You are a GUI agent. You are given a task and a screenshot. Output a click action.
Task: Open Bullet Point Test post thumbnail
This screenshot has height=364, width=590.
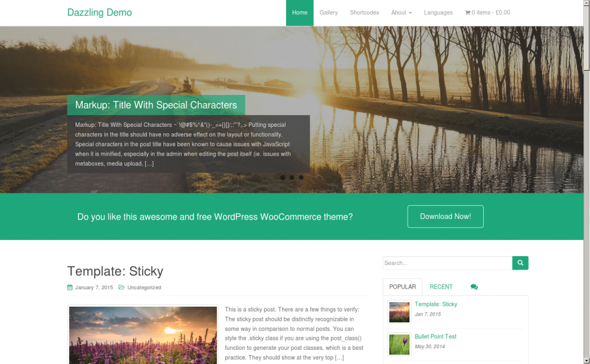399,344
